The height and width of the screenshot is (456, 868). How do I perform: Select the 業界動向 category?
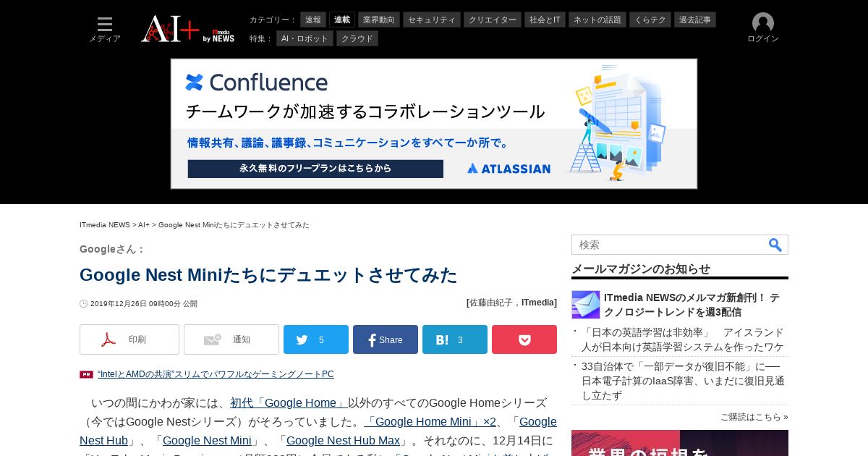(x=379, y=20)
